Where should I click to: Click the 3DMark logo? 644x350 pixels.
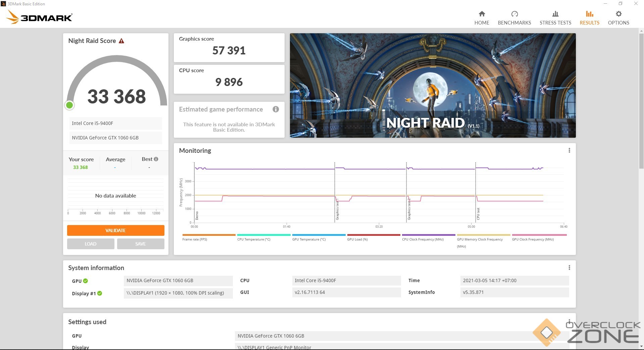[x=40, y=17]
